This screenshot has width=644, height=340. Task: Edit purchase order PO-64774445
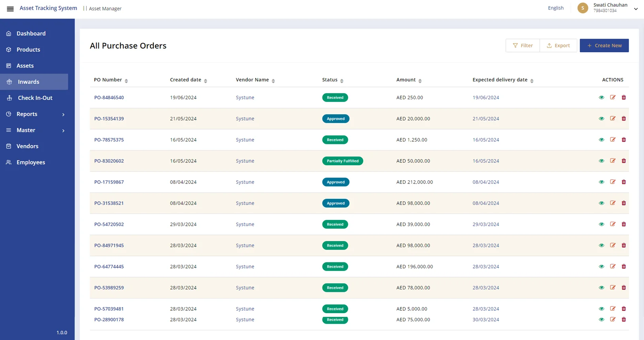point(613,266)
